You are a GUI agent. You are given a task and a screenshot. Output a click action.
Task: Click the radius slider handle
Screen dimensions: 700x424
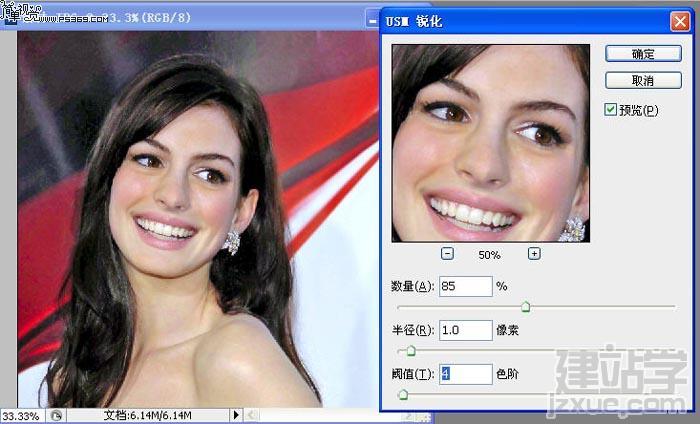tap(411, 351)
